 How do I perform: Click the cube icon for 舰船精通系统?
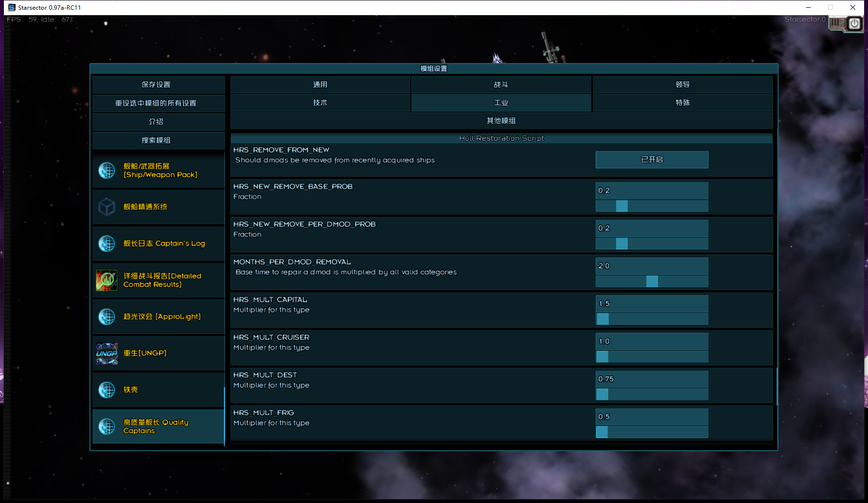(x=107, y=207)
